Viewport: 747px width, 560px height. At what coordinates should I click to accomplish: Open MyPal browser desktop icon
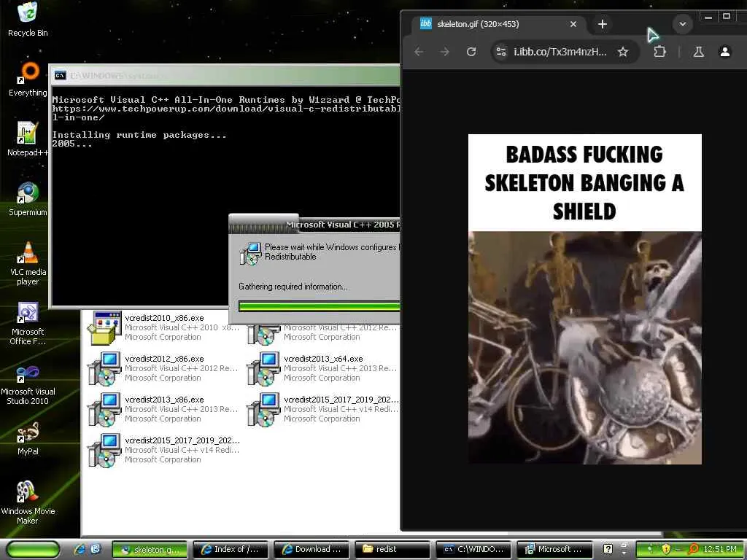[x=28, y=438]
